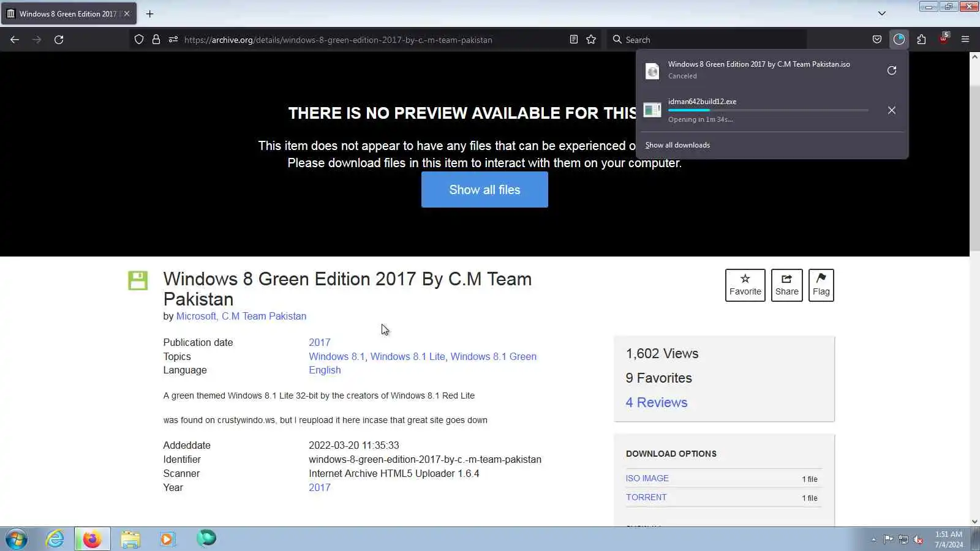Toggle the downloads panel button
Viewport: 980px width, 551px height.
click(899, 40)
